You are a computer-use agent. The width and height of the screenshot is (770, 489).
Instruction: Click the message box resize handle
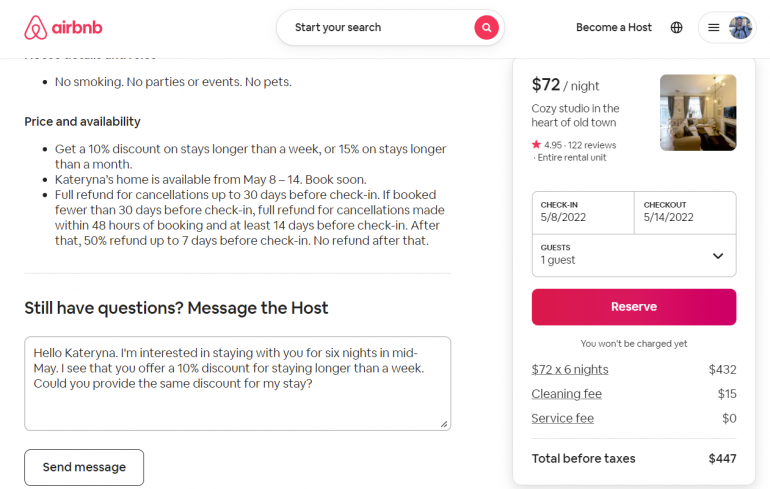click(444, 424)
